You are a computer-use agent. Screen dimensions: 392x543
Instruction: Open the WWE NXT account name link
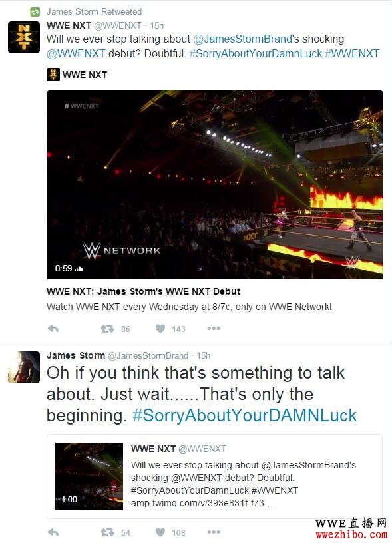[69, 25]
